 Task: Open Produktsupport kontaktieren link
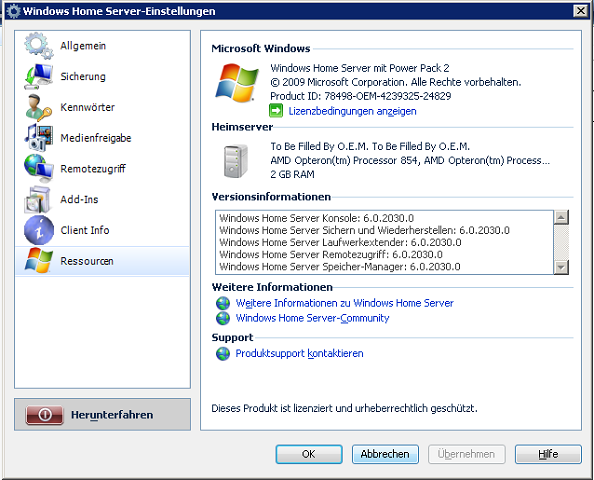[299, 353]
